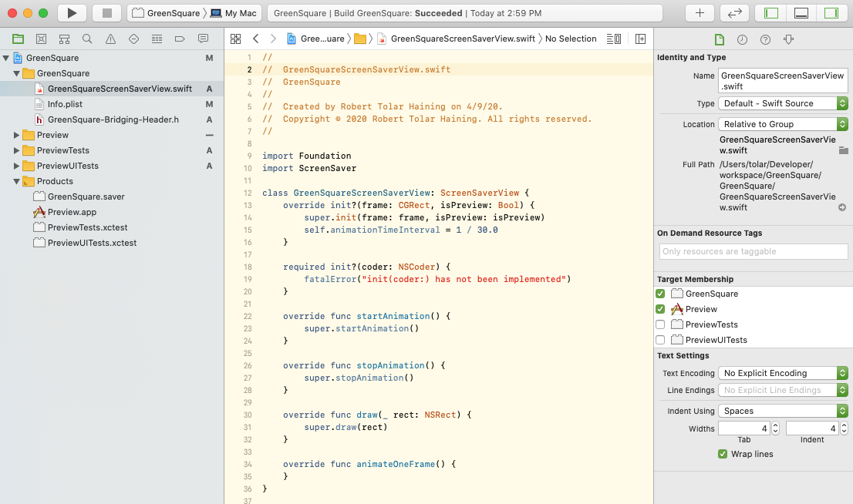
Task: Switch to the issue navigator warning icon
Action: click(110, 39)
